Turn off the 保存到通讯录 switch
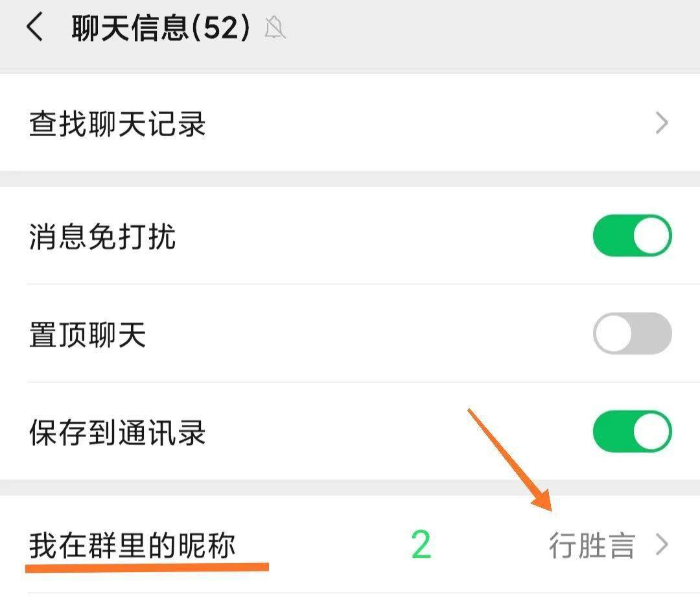The image size is (700, 600). tap(632, 431)
